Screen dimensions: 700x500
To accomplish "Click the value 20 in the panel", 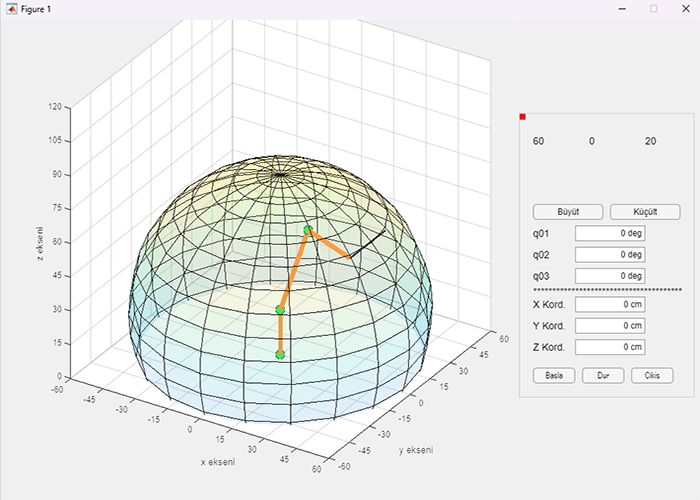I will click(x=650, y=141).
